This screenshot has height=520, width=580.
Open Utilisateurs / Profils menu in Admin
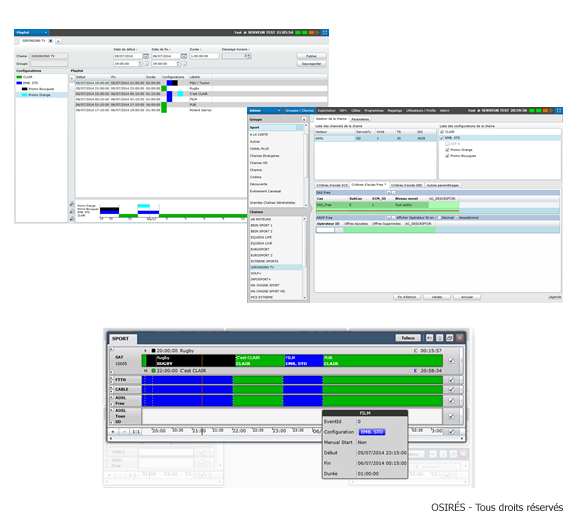click(x=421, y=110)
